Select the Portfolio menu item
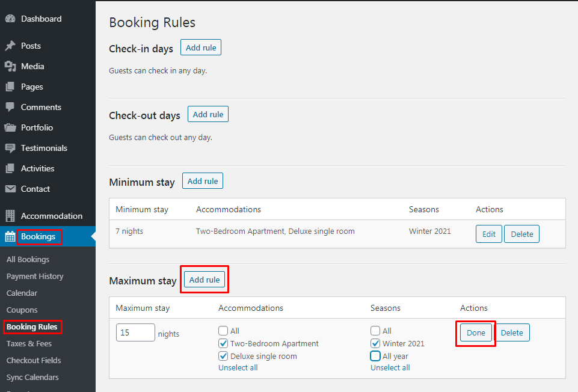This screenshot has width=578, height=392. pyautogui.click(x=37, y=127)
